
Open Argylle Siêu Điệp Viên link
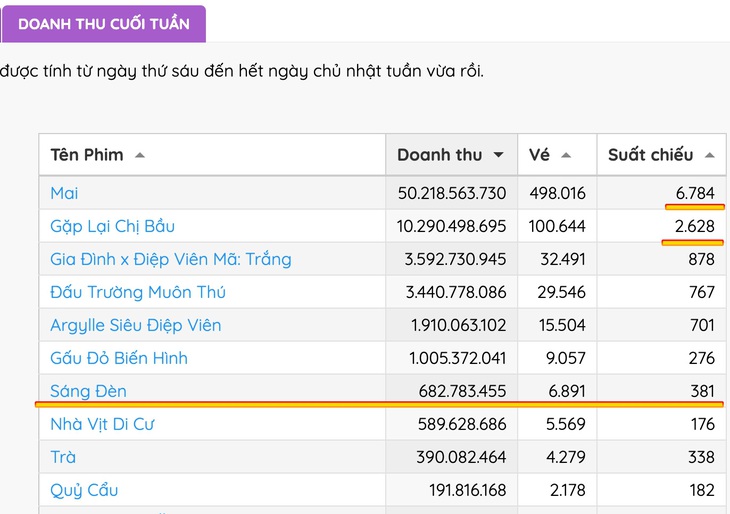(x=135, y=325)
